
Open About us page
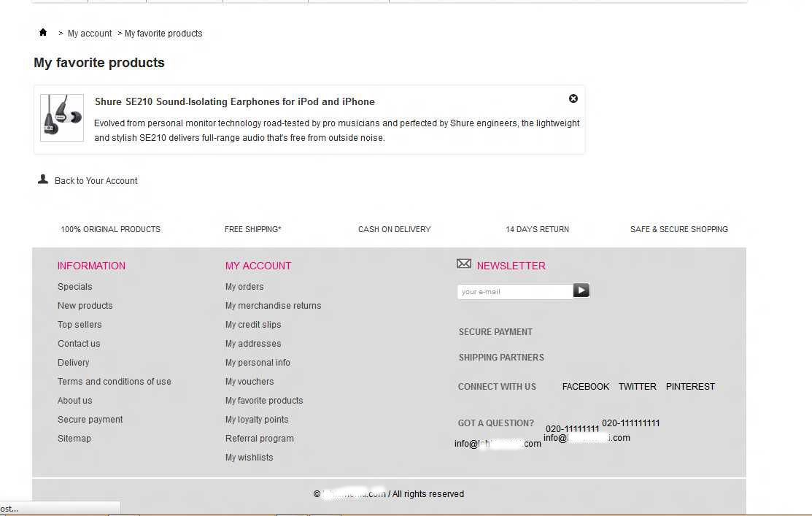[74, 401]
